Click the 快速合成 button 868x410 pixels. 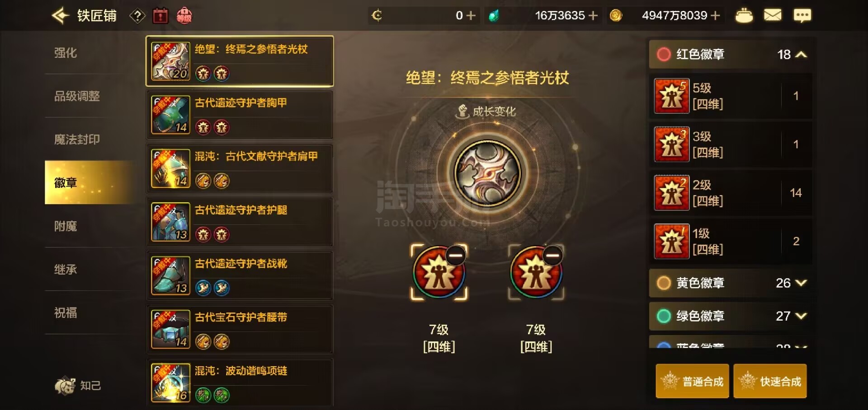coord(770,381)
